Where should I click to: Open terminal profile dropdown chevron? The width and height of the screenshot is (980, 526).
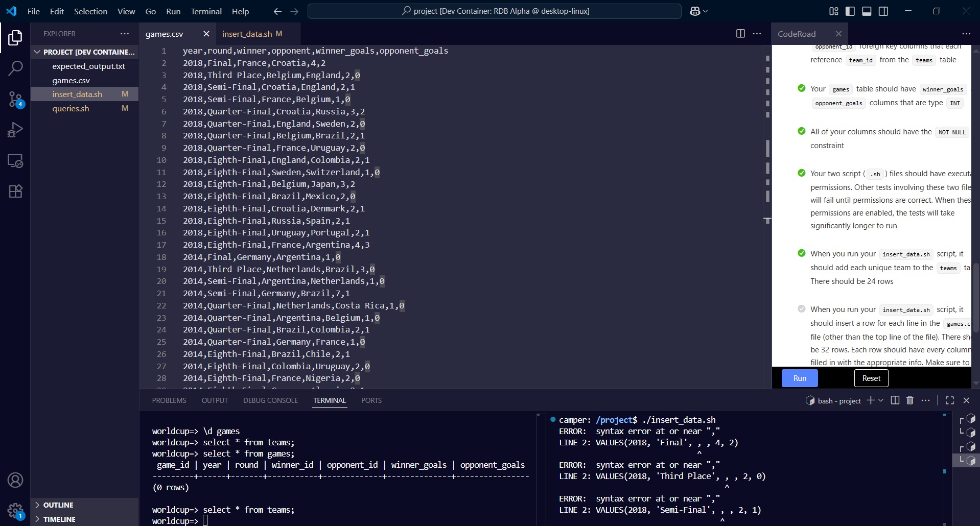881,400
